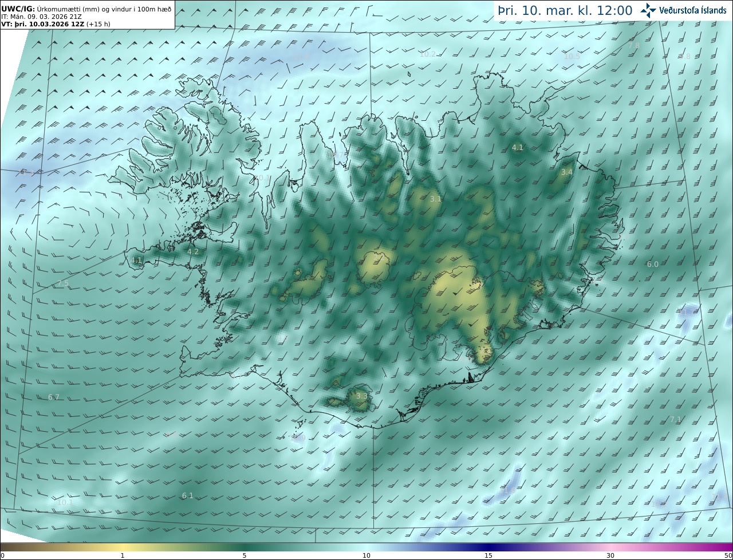Click the colorbar tick label '5'

coord(245,555)
